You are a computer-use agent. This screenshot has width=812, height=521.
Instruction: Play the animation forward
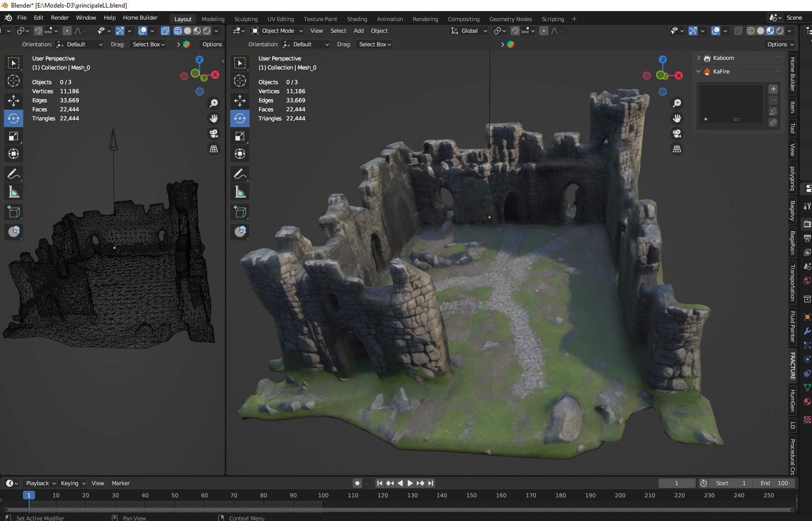[410, 483]
